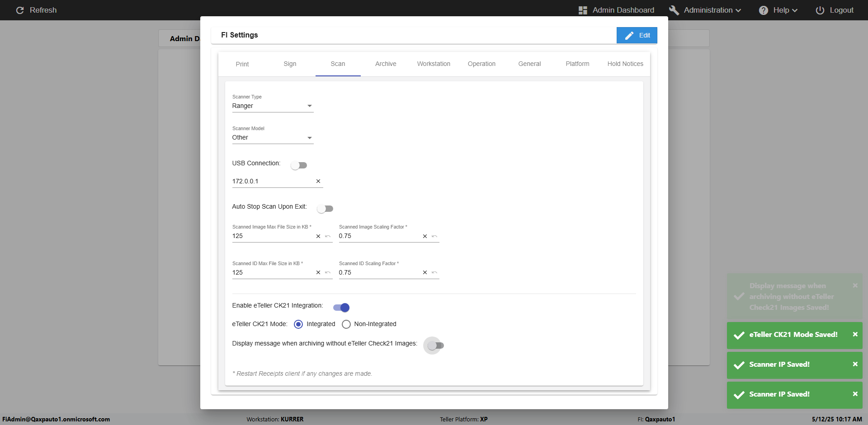Toggle display message when archiving without Check21 images

(436, 346)
